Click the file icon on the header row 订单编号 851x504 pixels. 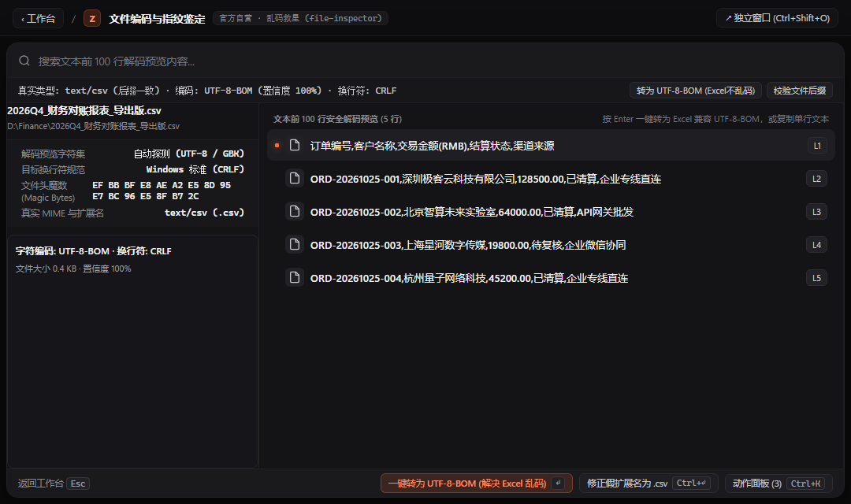pos(295,145)
